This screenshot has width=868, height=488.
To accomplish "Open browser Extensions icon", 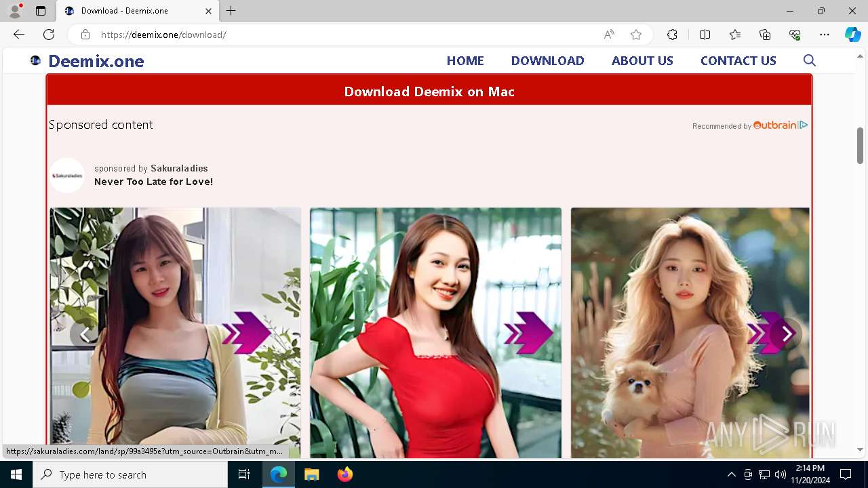I will pos(672,35).
